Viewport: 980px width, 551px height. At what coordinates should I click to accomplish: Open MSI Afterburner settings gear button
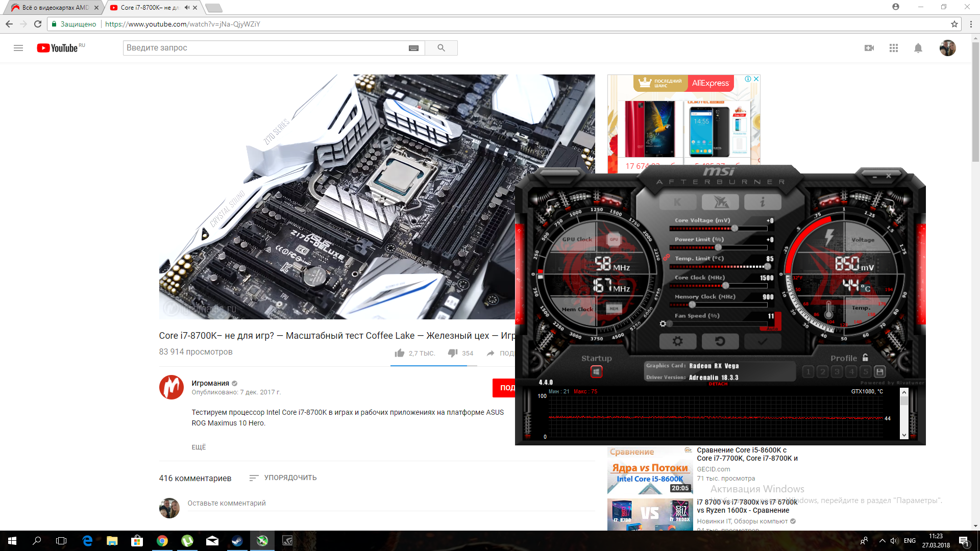tap(677, 341)
